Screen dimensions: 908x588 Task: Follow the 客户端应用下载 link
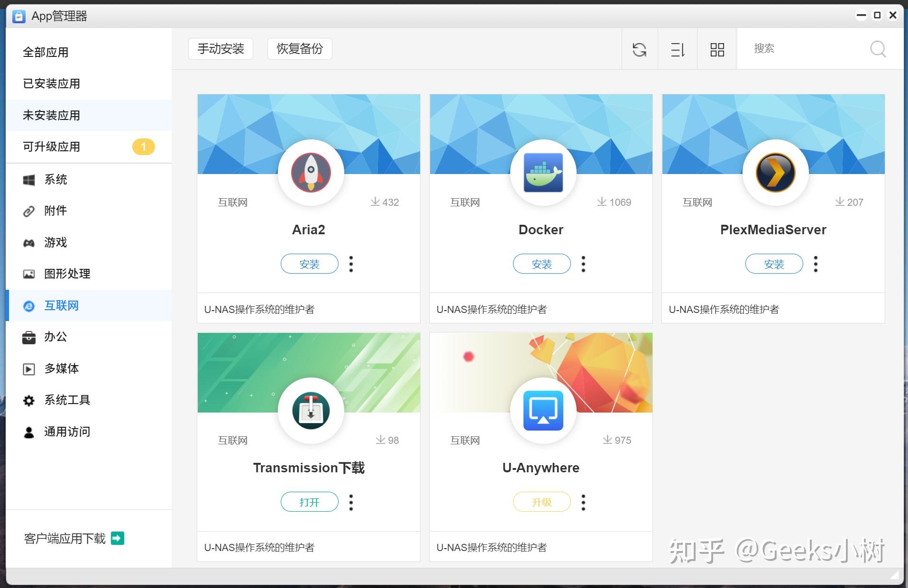[x=65, y=538]
